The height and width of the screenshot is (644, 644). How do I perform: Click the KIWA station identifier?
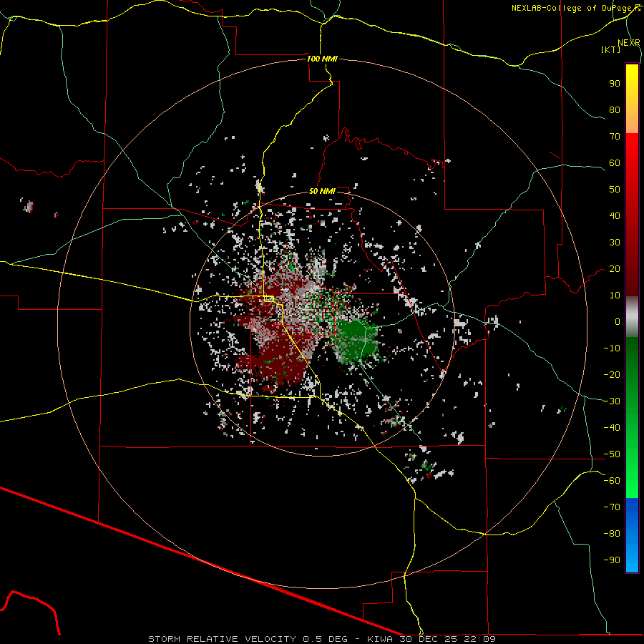coord(381,639)
